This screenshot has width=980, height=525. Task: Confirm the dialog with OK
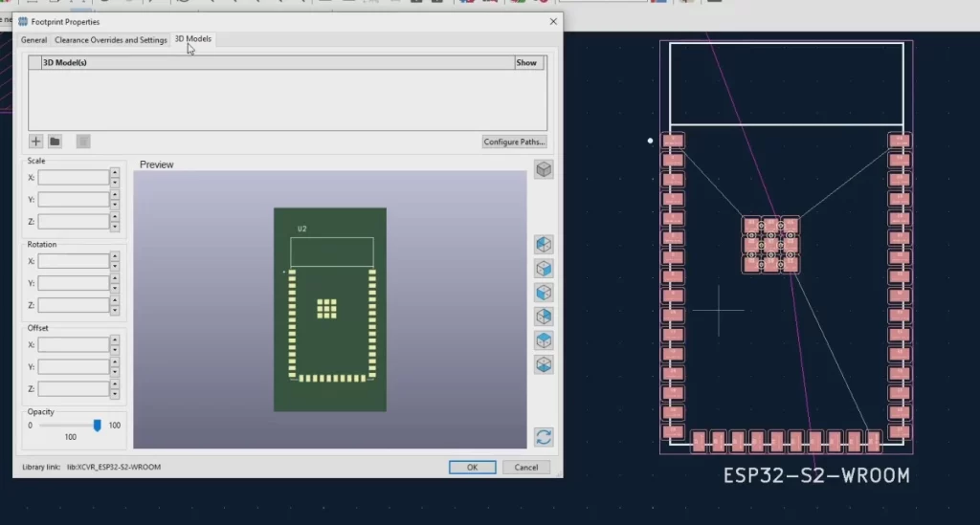(x=473, y=467)
